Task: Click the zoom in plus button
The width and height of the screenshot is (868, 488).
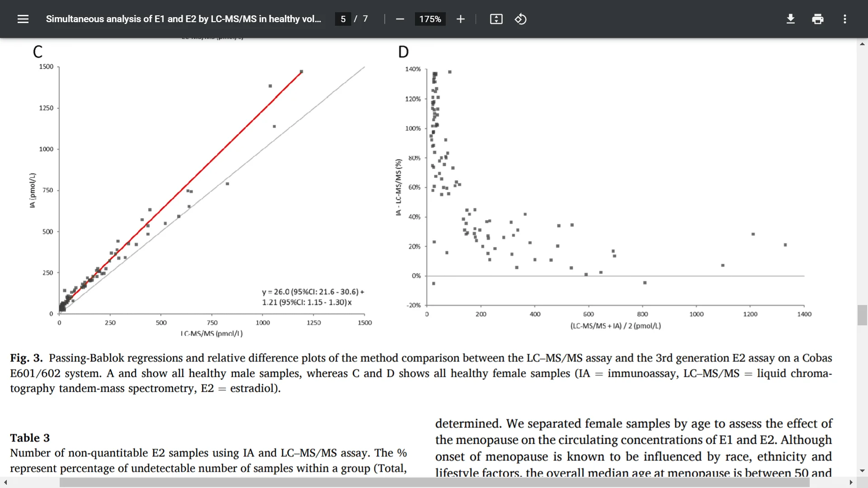Action: [x=460, y=19]
